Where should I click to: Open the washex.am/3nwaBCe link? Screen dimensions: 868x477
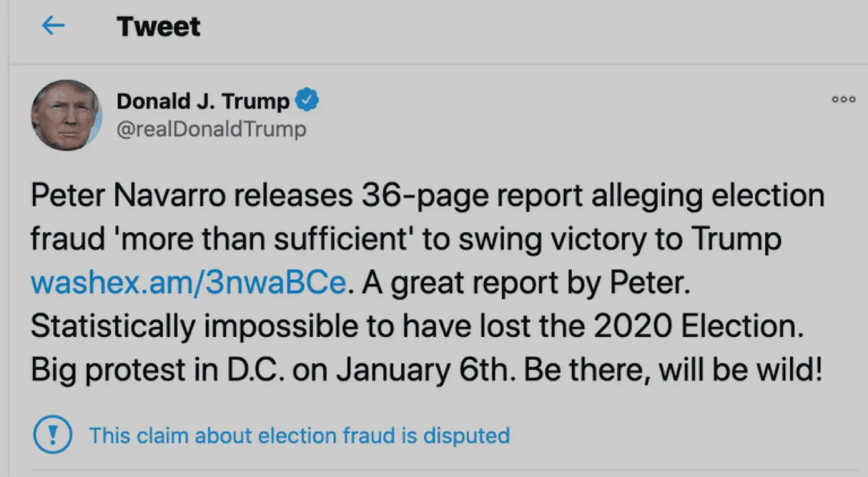tap(189, 283)
